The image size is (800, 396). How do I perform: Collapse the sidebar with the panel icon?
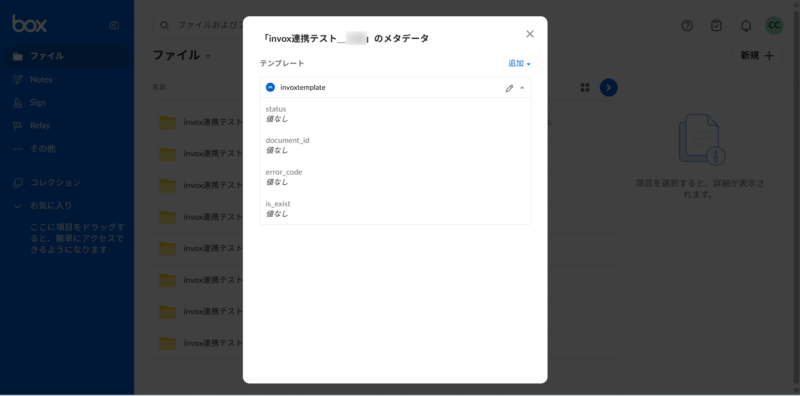coord(114,25)
